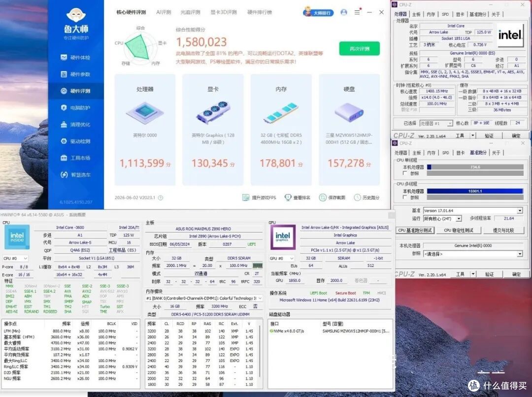Viewport: 532px width, 397px height.
Task: Open GPU #0 dropdown in HWiNFO
Action: tap(282, 258)
